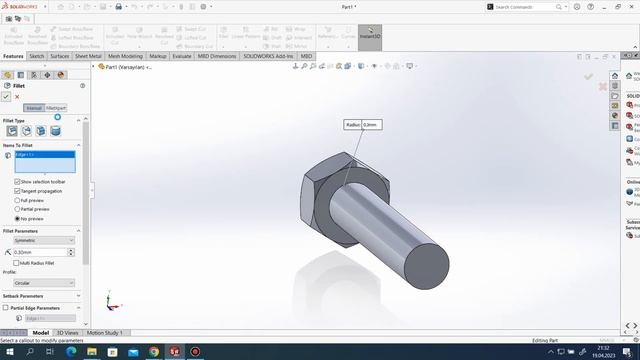Expand Part1 flyout tree arrow
This screenshot has width=640, height=360.
pyautogui.click(x=93, y=67)
